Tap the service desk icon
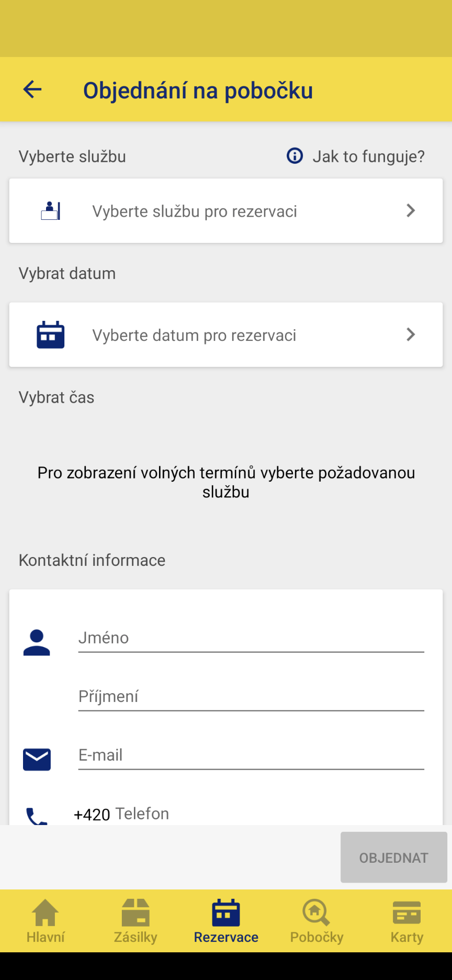 tap(51, 211)
